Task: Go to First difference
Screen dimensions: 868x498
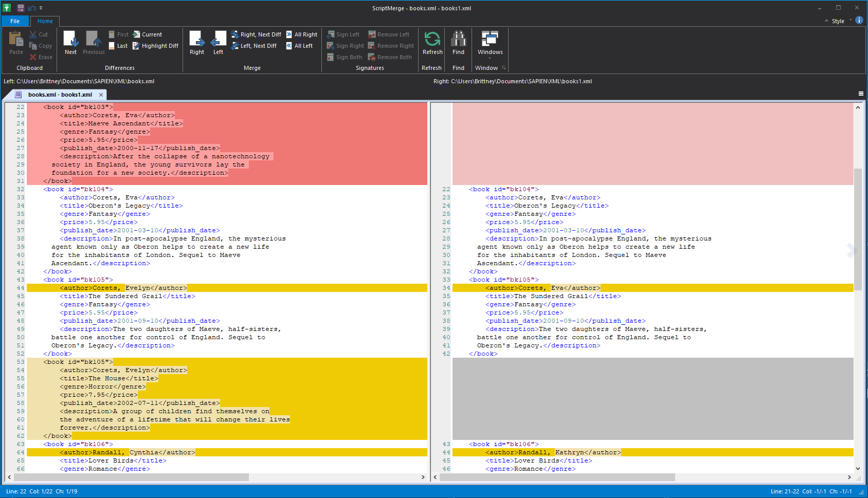Action: pyautogui.click(x=118, y=34)
